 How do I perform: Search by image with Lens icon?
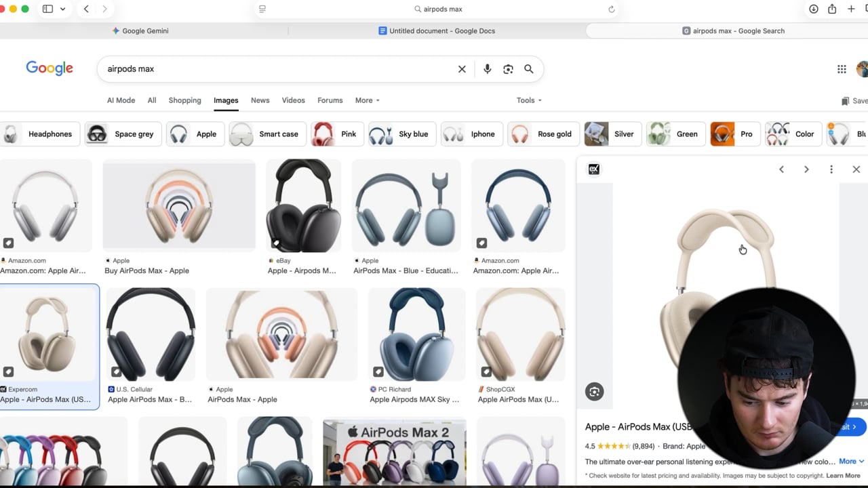508,69
